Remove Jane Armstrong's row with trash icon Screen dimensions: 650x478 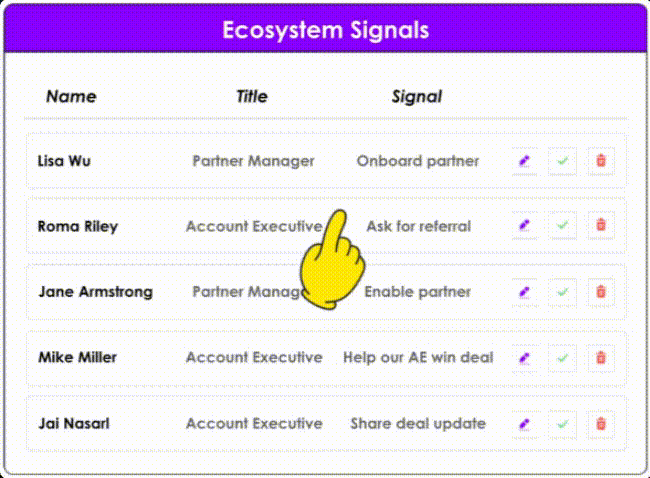[x=601, y=292]
